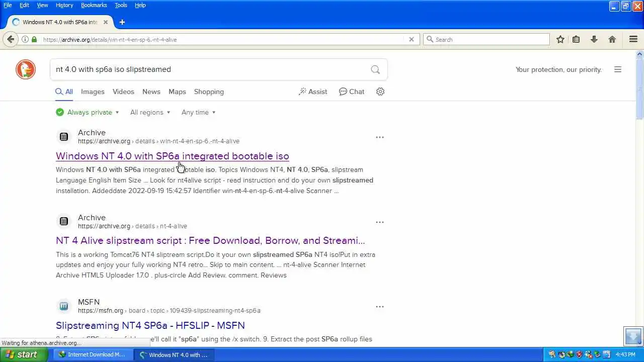Bookmark this page with star icon

[560, 39]
